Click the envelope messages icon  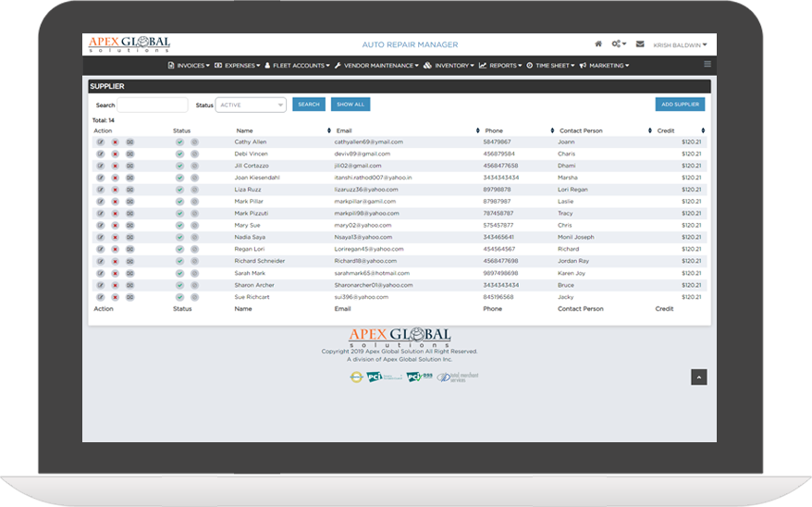640,43
